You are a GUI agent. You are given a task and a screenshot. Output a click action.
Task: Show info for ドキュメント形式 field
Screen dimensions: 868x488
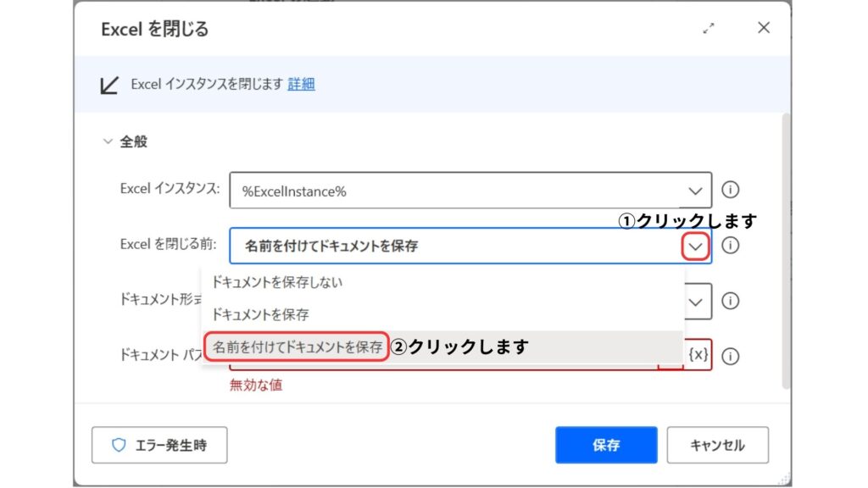[x=730, y=301]
